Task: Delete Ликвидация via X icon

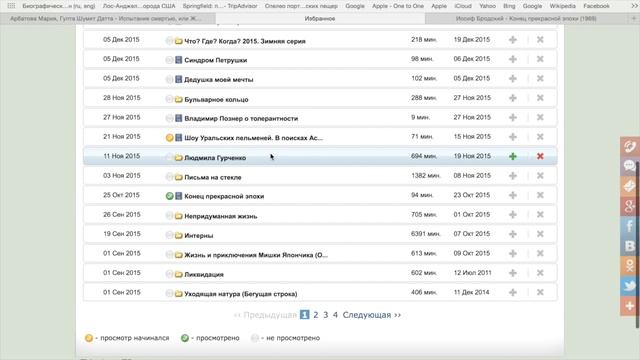Action: pos(540,273)
